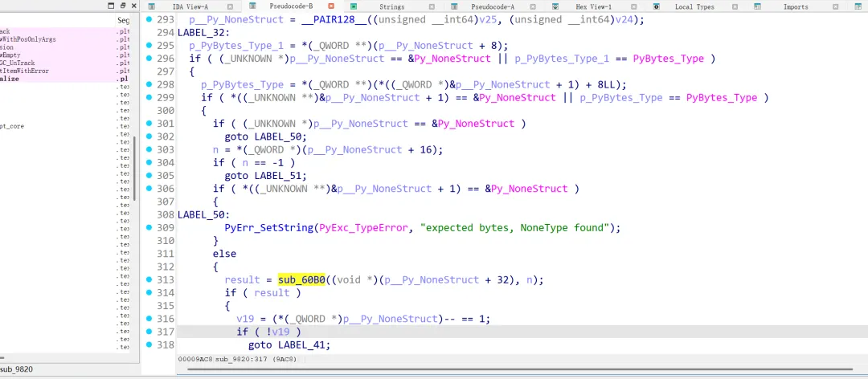This screenshot has width=868, height=379.
Task: Click the highlighted sub_60B0 function call
Action: click(301, 280)
